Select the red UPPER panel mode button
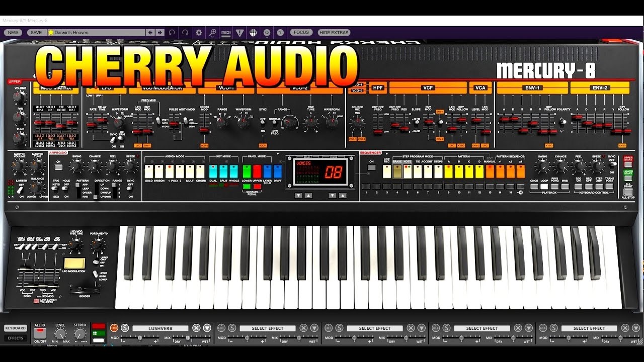This screenshot has width=644, height=362. coord(257,171)
